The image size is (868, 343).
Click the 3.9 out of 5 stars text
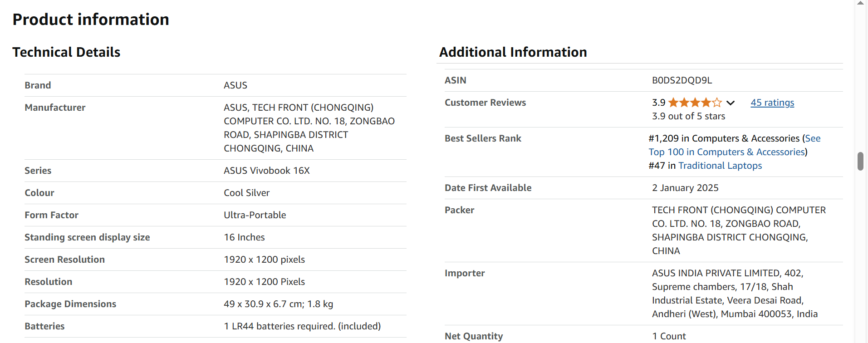click(688, 116)
